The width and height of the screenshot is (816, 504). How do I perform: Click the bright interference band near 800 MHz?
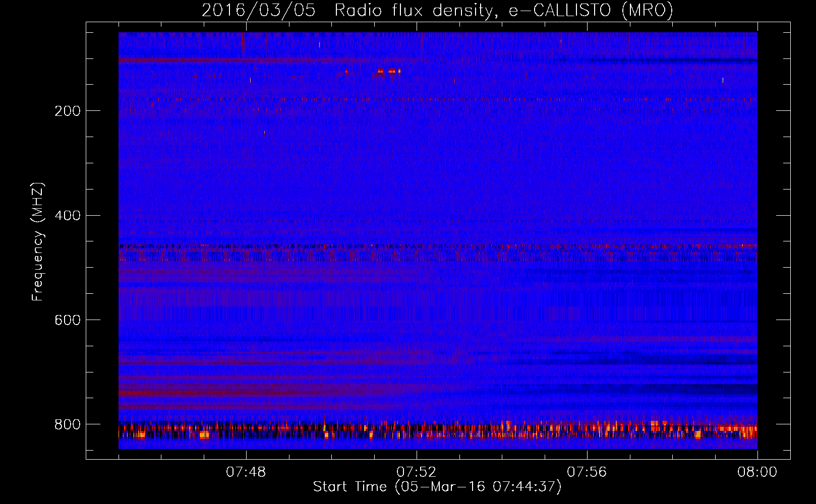click(x=438, y=431)
